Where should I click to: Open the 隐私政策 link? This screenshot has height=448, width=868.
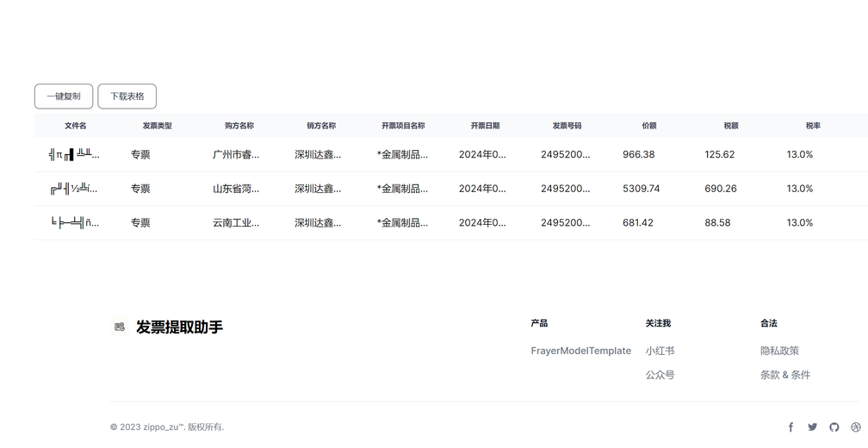tap(779, 351)
